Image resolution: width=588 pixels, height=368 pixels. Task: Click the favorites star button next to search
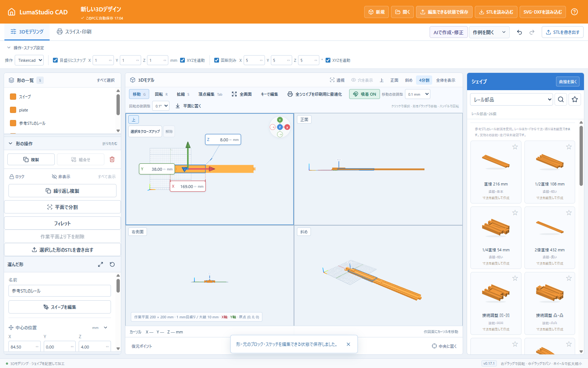click(x=575, y=99)
